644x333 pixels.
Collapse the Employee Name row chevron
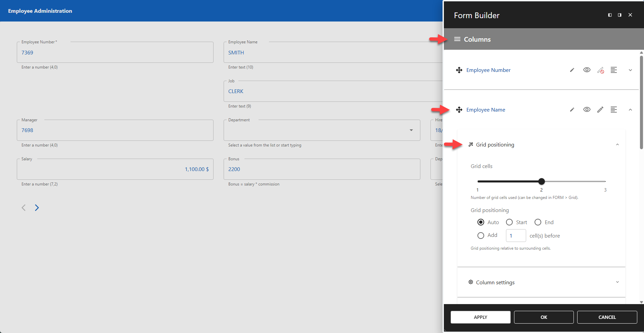630,110
